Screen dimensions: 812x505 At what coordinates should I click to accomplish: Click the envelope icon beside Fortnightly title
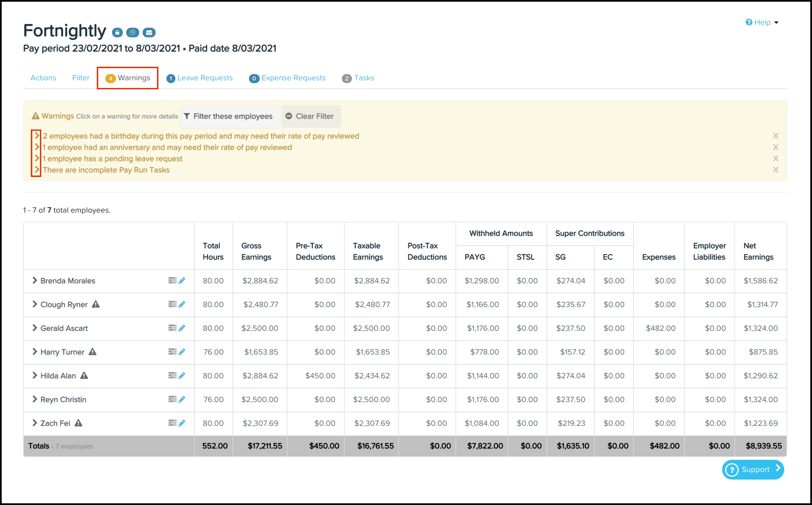149,33
